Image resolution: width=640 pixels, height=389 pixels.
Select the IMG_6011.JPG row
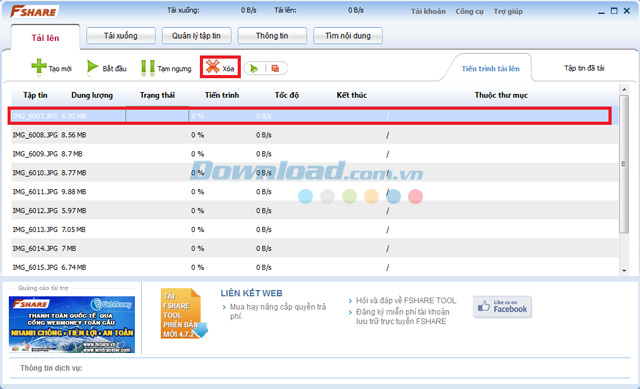click(x=314, y=191)
